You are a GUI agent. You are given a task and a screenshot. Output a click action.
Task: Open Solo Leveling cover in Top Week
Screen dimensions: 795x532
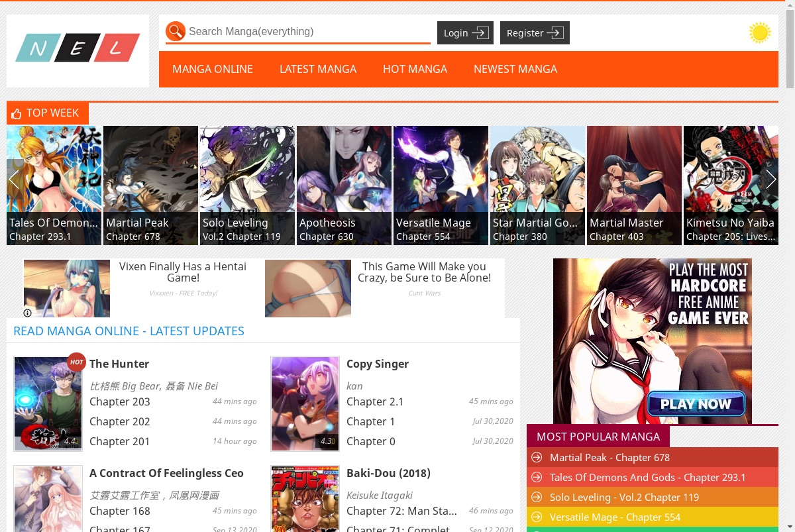(x=248, y=186)
